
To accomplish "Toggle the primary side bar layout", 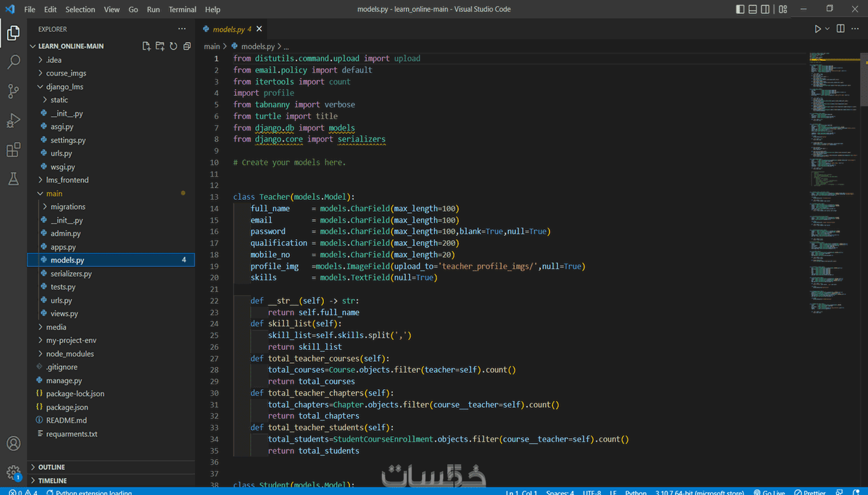I will [x=740, y=9].
